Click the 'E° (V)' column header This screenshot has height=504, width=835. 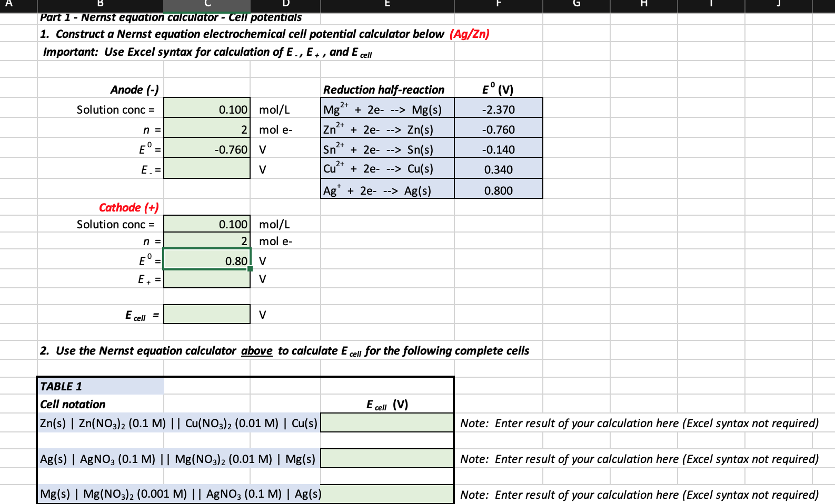click(x=498, y=88)
